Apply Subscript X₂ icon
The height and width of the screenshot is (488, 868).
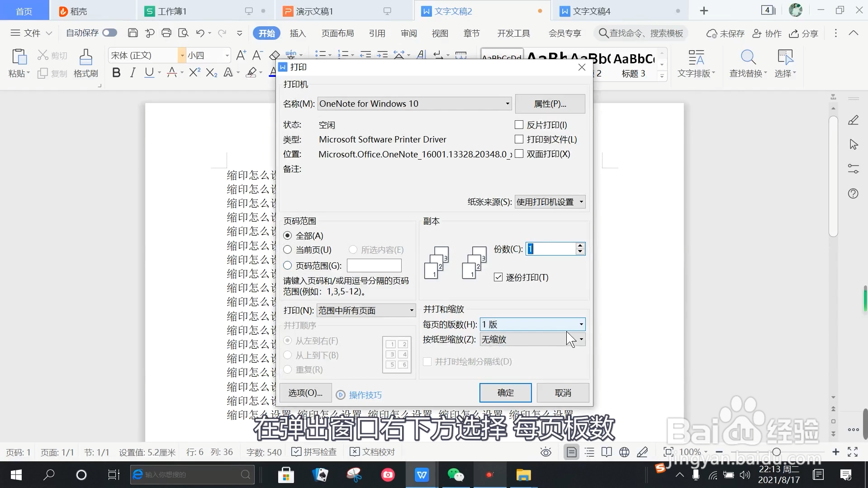[211, 72]
